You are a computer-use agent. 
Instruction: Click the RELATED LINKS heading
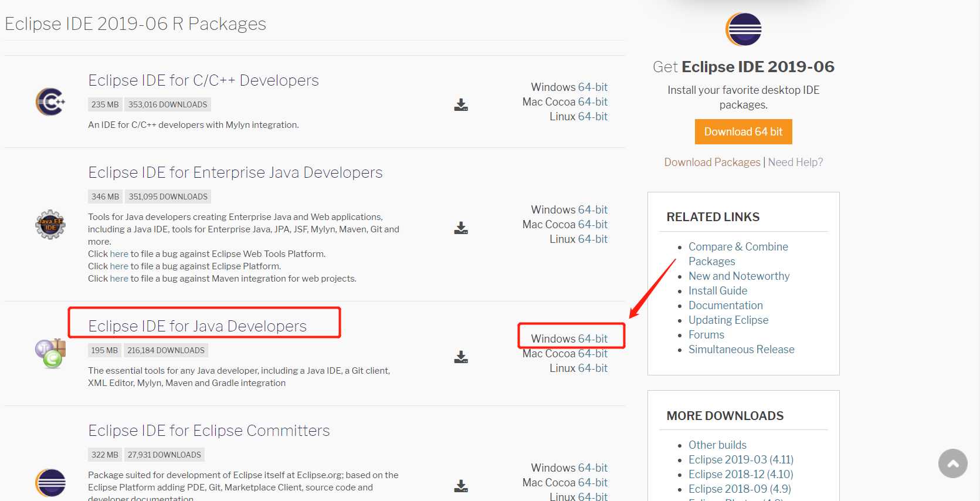click(713, 217)
